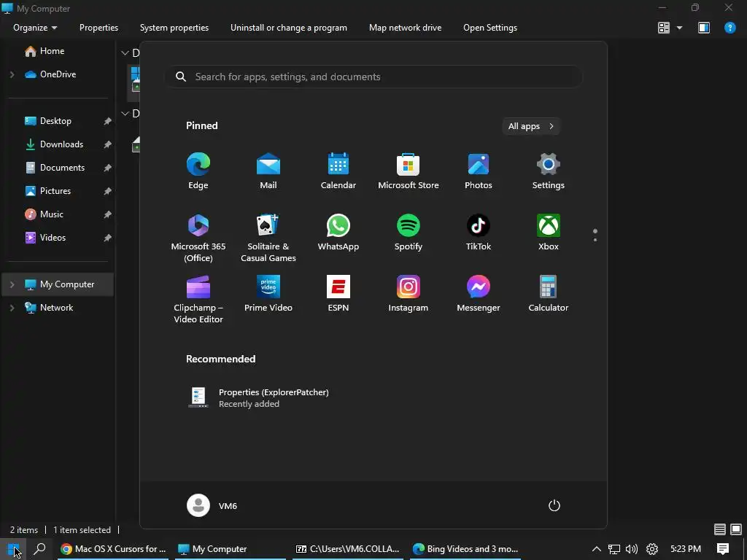
Task: Click the tray settings gear icon
Action: (652, 549)
